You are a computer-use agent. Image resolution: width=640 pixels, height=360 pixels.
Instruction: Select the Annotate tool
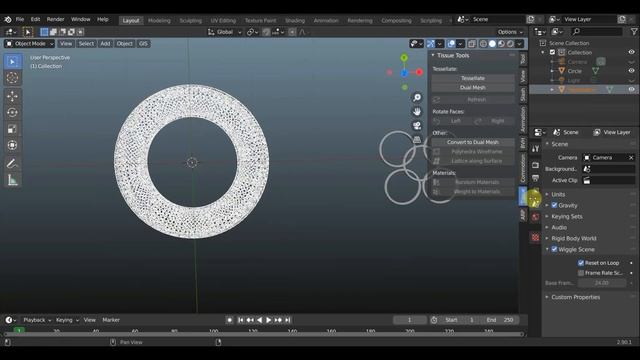click(x=12, y=164)
